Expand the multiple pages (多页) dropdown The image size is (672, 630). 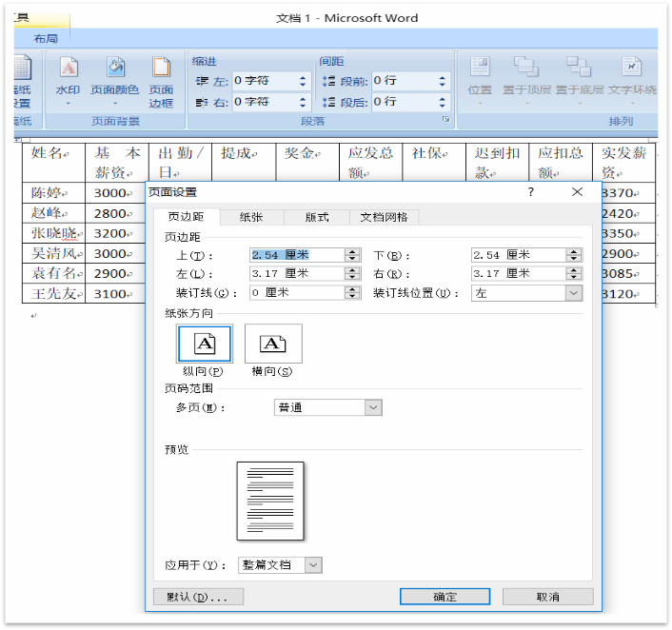(x=373, y=407)
